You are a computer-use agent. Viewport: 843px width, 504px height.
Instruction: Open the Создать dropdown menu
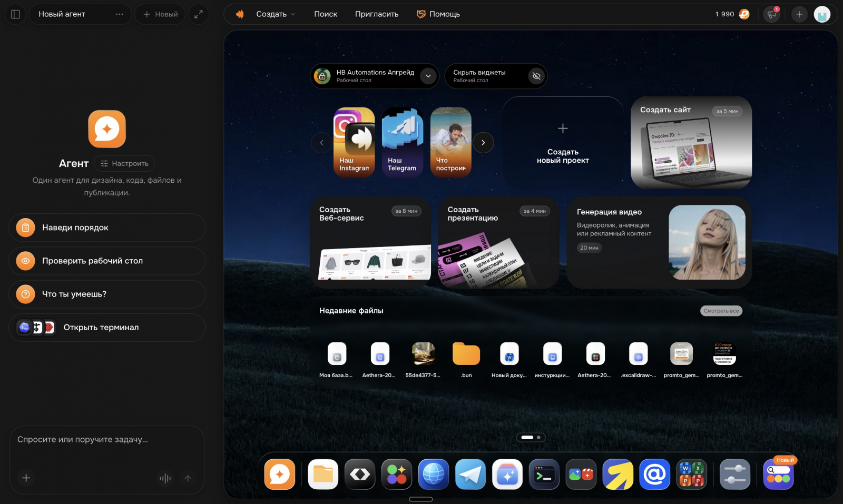(x=276, y=14)
